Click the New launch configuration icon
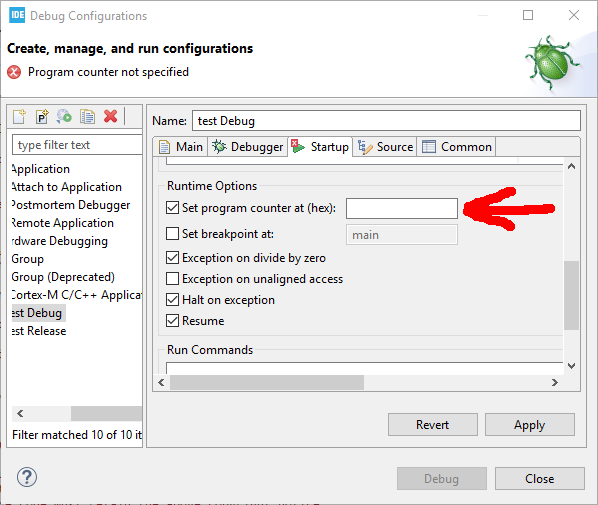 19,116
